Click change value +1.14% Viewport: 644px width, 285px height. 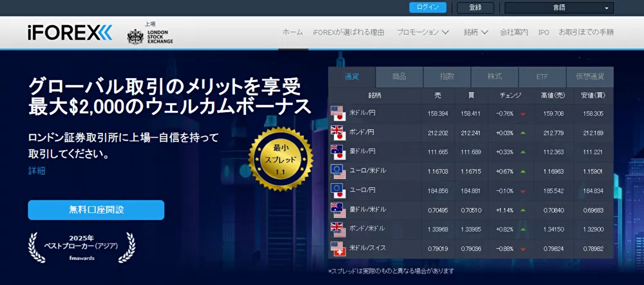[x=505, y=211]
